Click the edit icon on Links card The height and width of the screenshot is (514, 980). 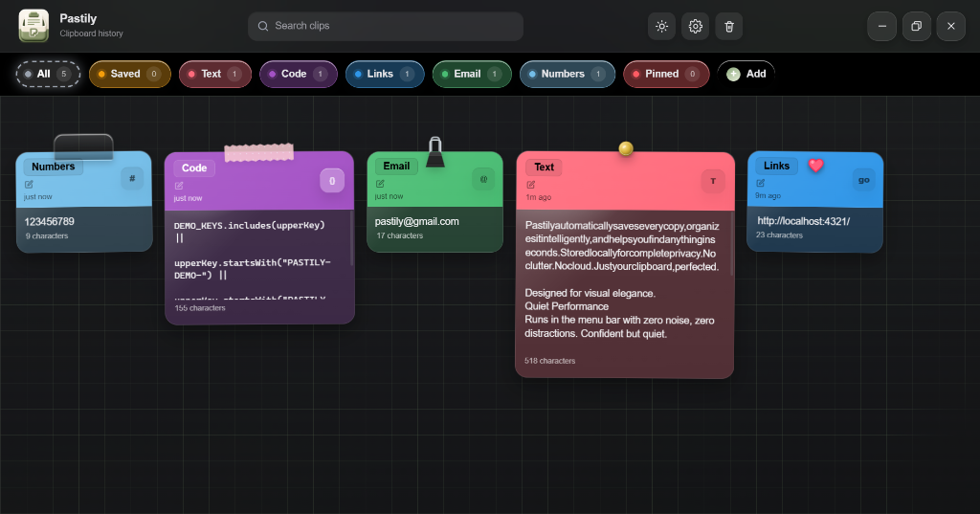click(760, 183)
